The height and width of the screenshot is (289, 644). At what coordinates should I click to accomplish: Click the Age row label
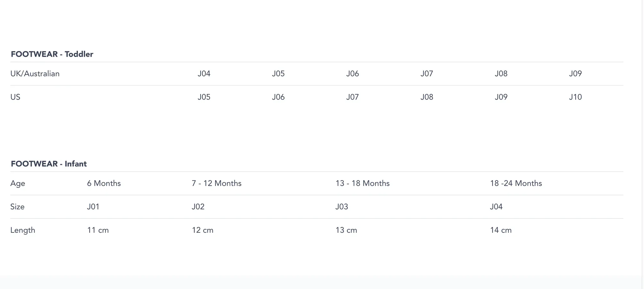[x=18, y=183]
